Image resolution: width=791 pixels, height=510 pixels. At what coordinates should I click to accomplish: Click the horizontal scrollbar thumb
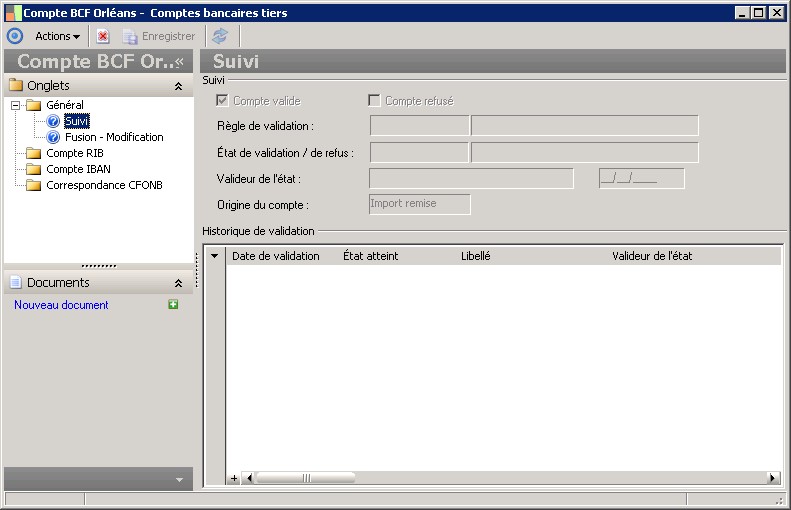click(306, 478)
